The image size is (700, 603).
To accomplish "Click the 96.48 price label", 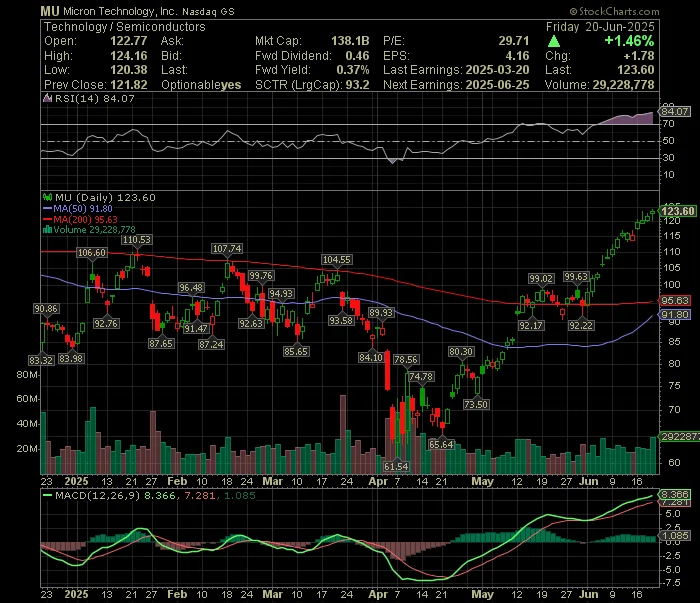I will tap(191, 288).
